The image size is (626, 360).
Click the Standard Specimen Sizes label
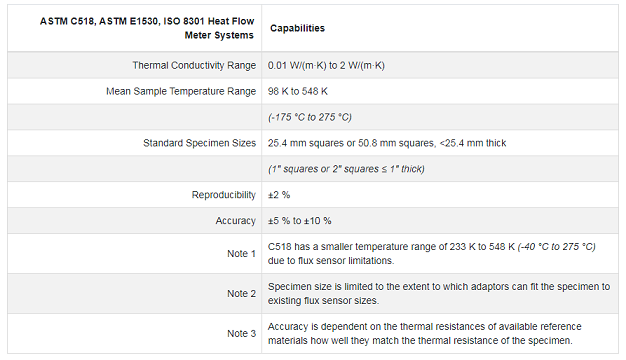tap(199, 143)
